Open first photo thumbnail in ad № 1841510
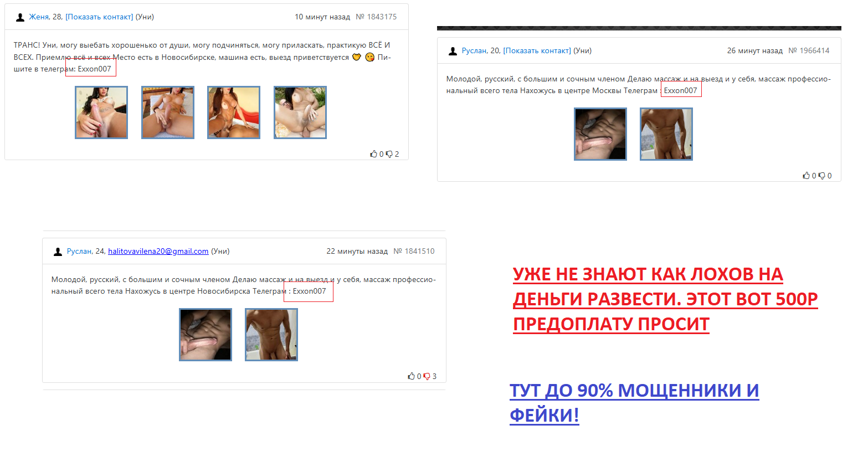 (206, 335)
